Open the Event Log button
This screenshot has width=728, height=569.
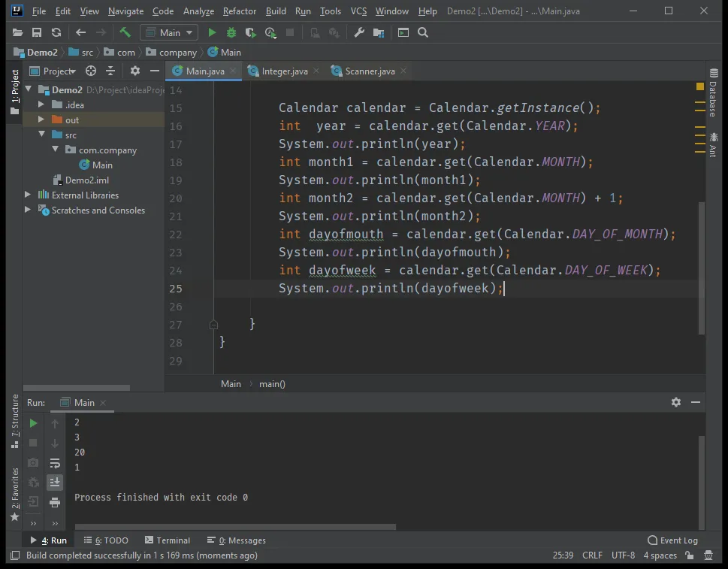(x=672, y=540)
